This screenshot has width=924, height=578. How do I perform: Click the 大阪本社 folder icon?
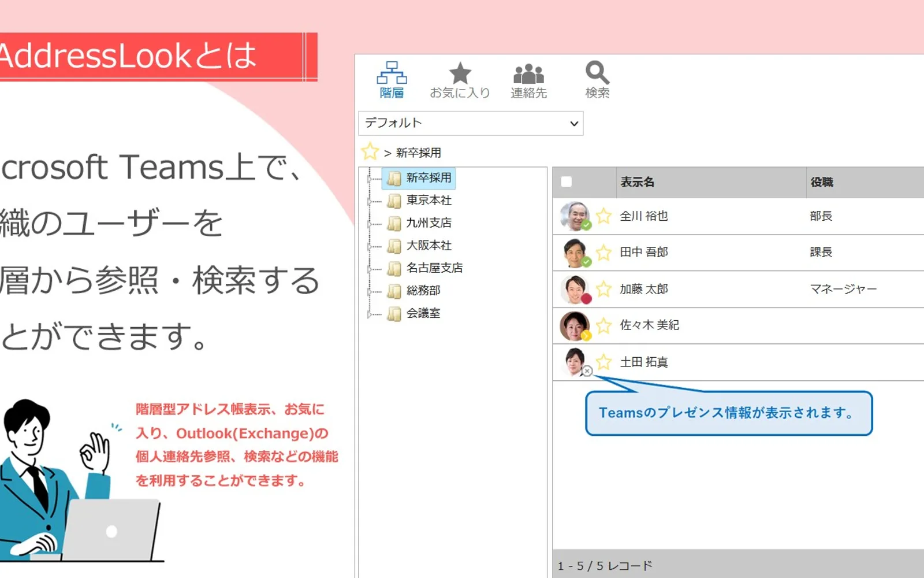tap(394, 246)
